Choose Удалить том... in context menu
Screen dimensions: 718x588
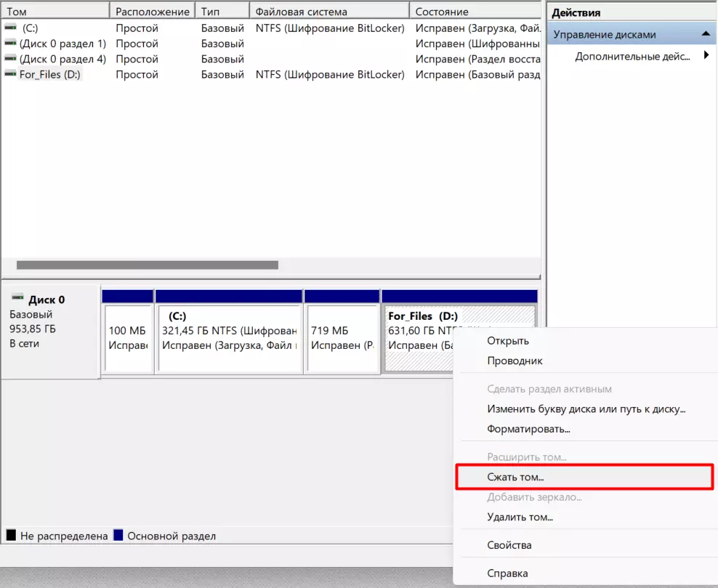520,517
